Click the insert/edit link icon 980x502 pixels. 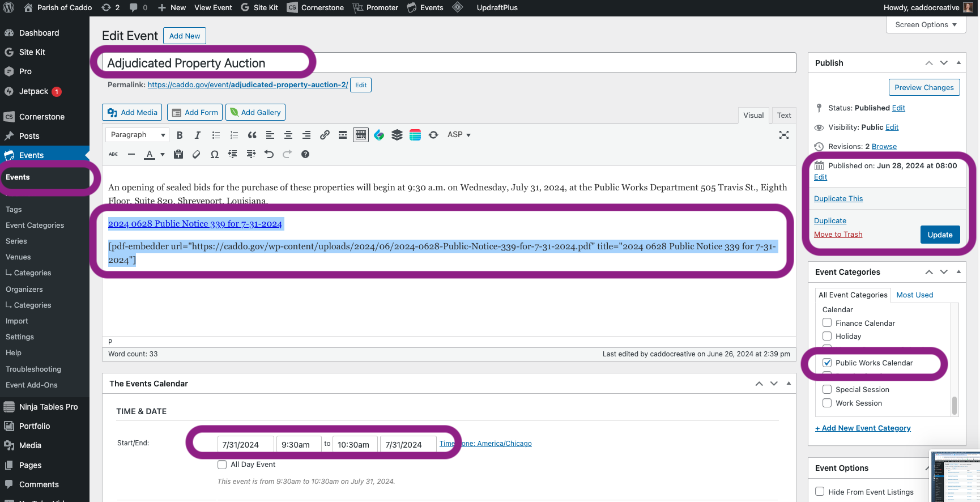click(x=325, y=135)
